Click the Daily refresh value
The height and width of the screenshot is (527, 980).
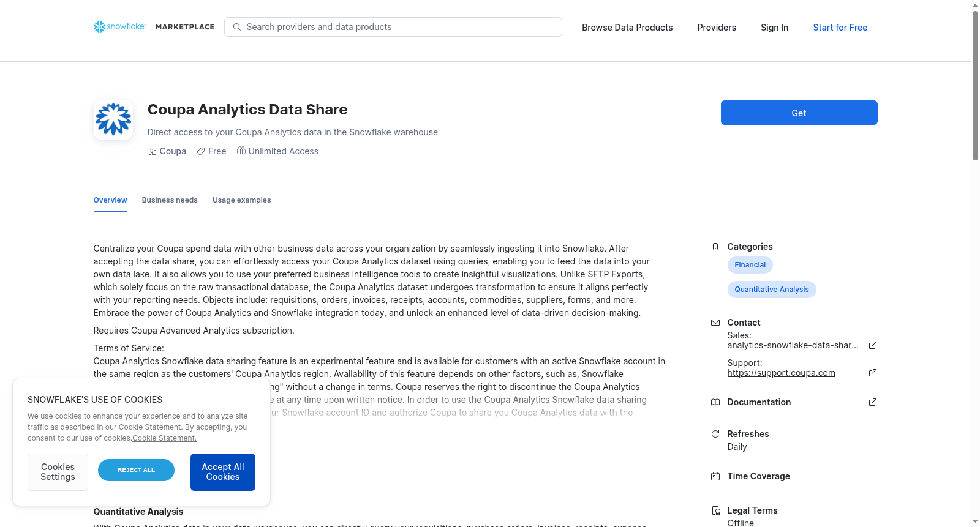pyautogui.click(x=737, y=447)
